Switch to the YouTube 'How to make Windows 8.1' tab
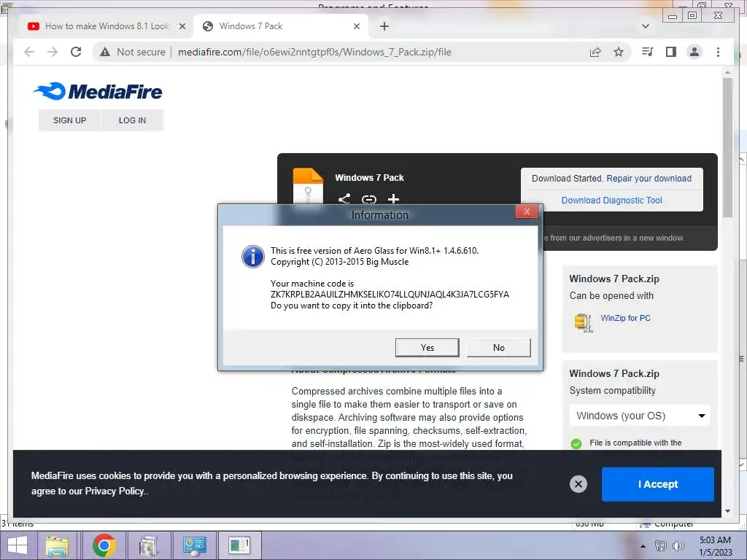This screenshot has height=560, width=747. [107, 26]
